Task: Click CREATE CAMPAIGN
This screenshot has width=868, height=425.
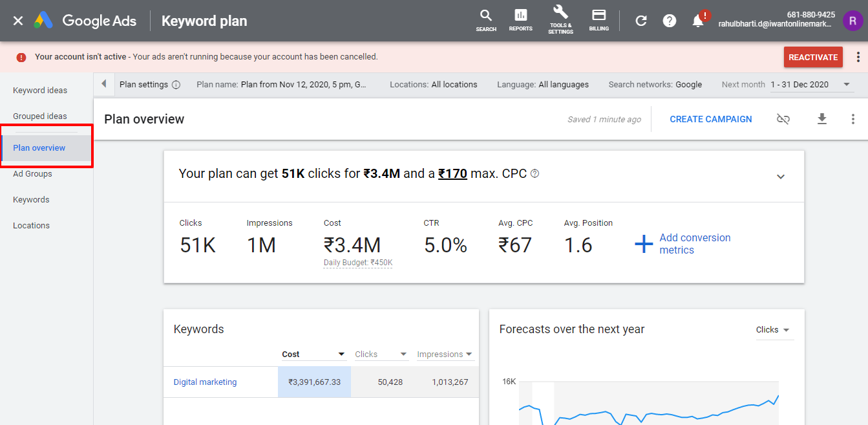Action: pos(711,119)
